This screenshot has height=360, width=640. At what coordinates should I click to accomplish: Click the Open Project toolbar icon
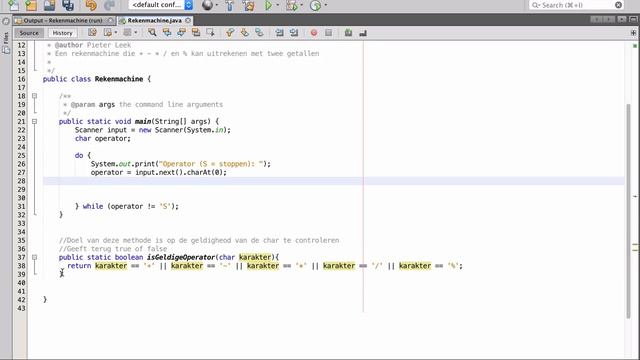click(49, 5)
